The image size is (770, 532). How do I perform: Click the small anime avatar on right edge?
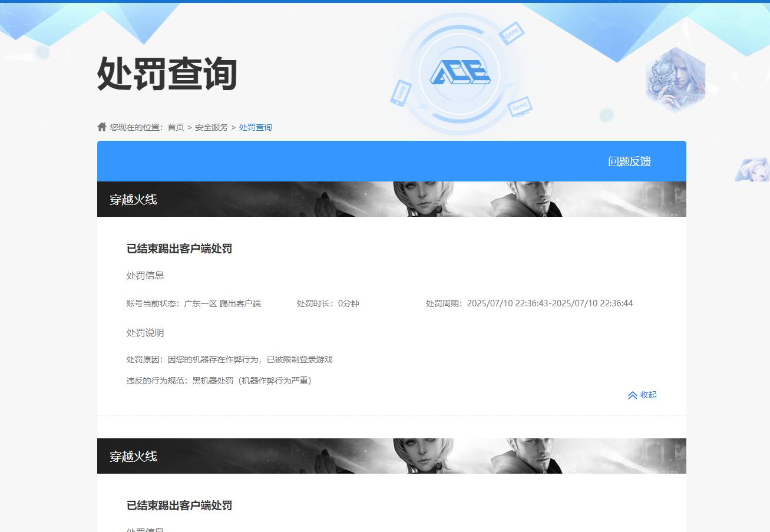(x=754, y=170)
